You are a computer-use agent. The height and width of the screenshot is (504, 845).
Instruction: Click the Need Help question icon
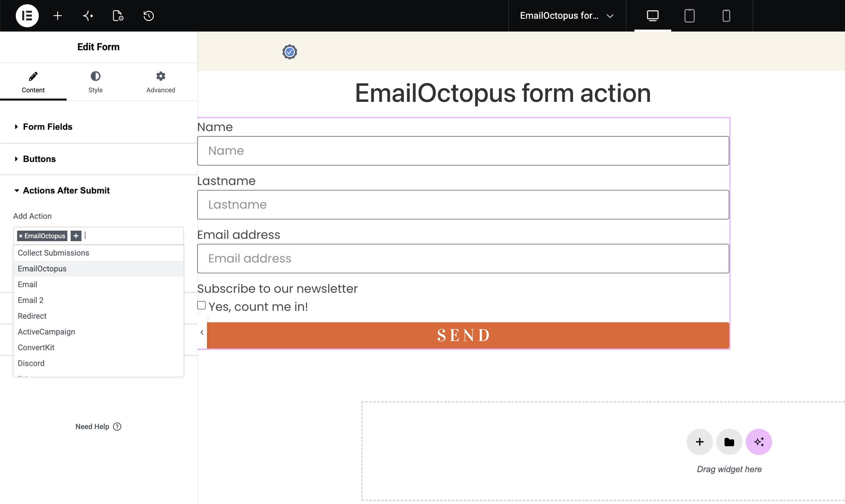pyautogui.click(x=117, y=426)
